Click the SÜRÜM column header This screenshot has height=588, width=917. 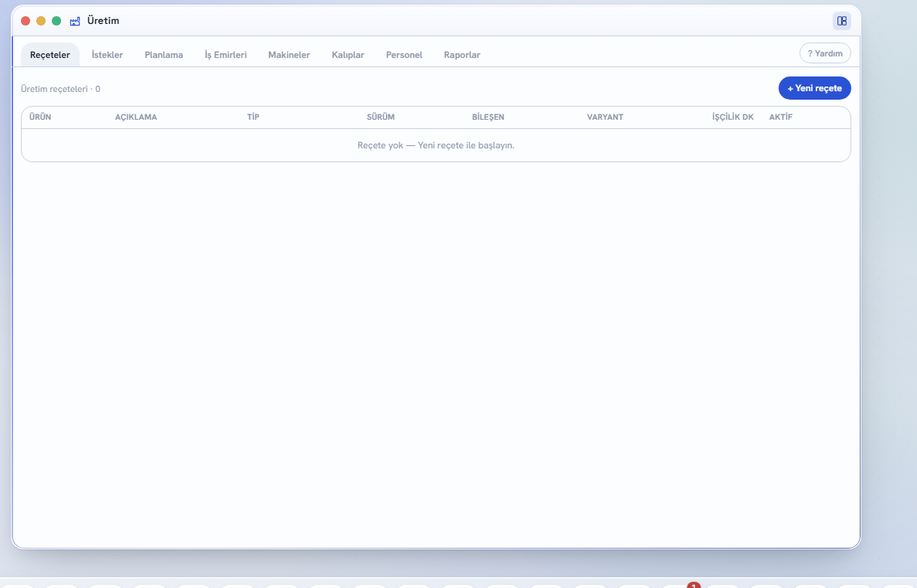click(x=380, y=117)
